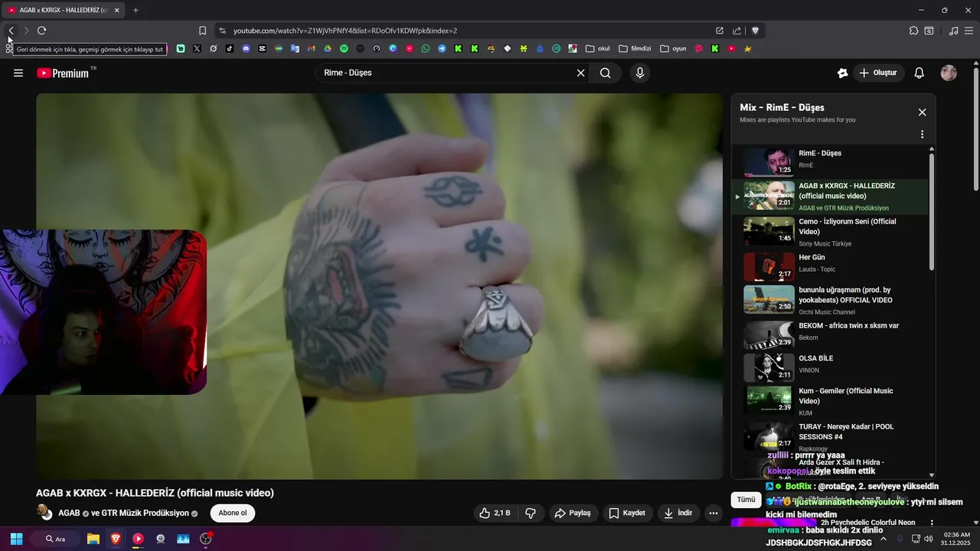This screenshot has width=980, height=551.
Task: Open the YouTube guide hamburger menu
Action: coord(18,73)
